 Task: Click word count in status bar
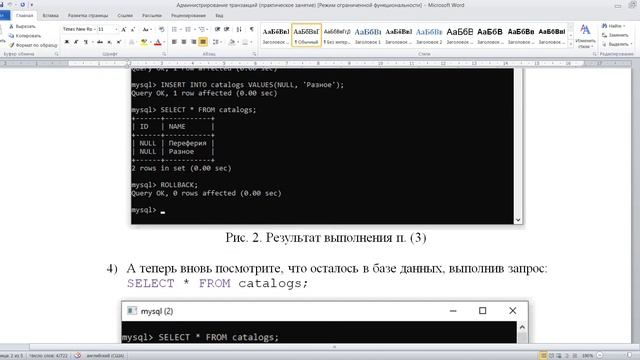click(49, 356)
